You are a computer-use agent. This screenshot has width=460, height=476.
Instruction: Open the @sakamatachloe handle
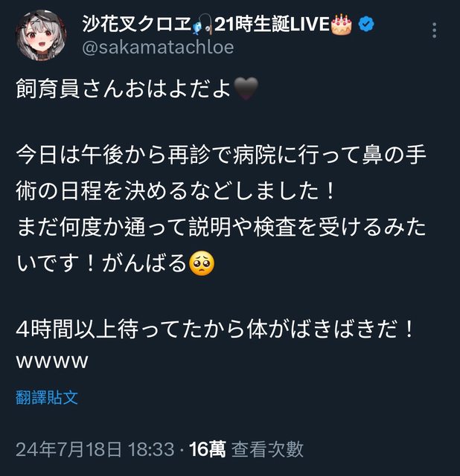(x=158, y=48)
